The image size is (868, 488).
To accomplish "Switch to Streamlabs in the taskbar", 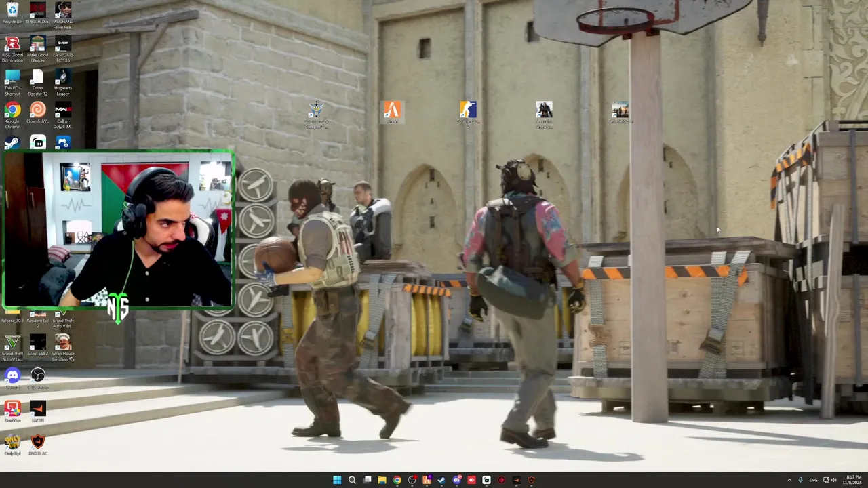I will 486,480.
